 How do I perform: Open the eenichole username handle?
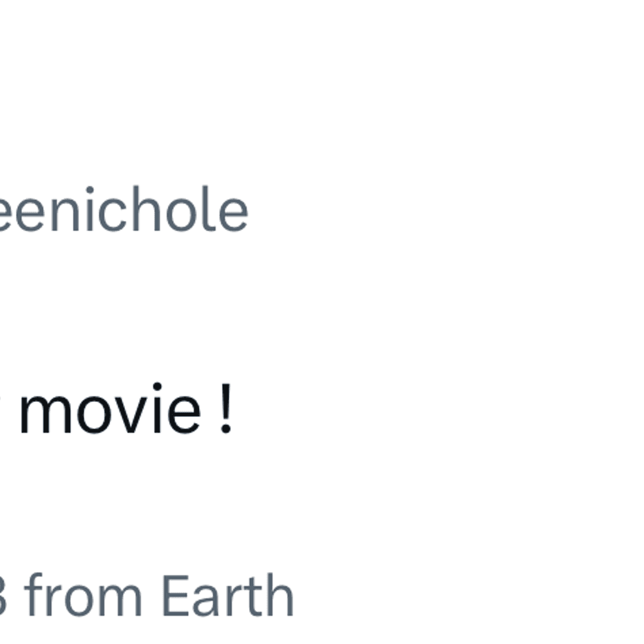pyautogui.click(x=124, y=209)
